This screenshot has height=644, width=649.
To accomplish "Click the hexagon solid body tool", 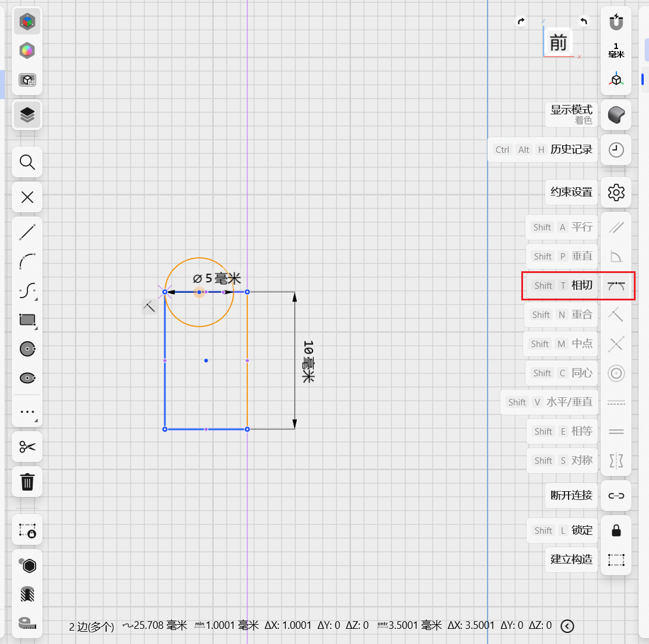I will click(27, 565).
